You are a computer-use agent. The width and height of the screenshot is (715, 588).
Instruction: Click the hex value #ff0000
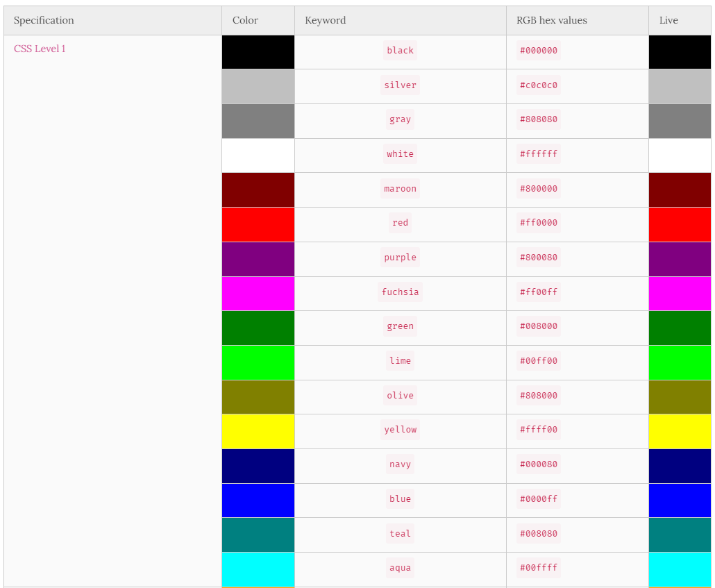click(539, 223)
